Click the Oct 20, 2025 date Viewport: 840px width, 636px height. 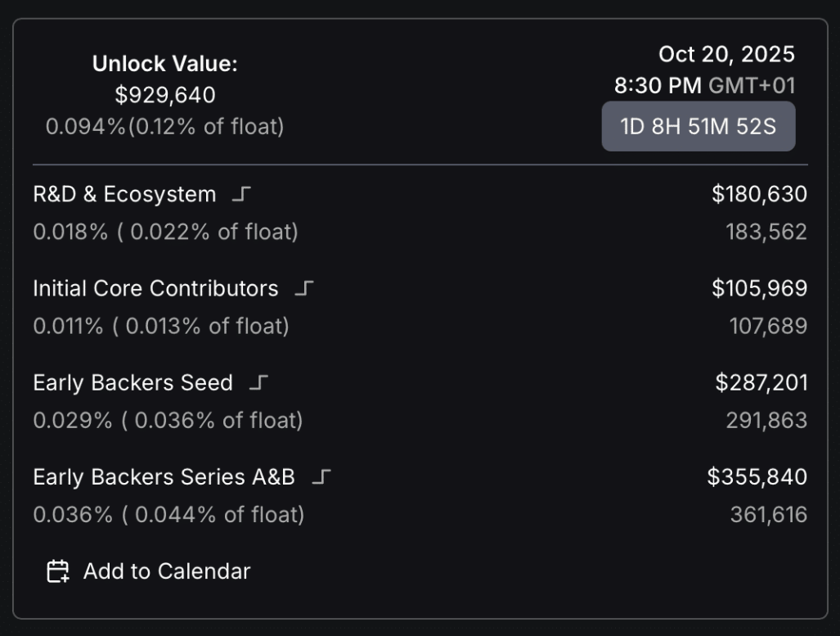pos(726,55)
